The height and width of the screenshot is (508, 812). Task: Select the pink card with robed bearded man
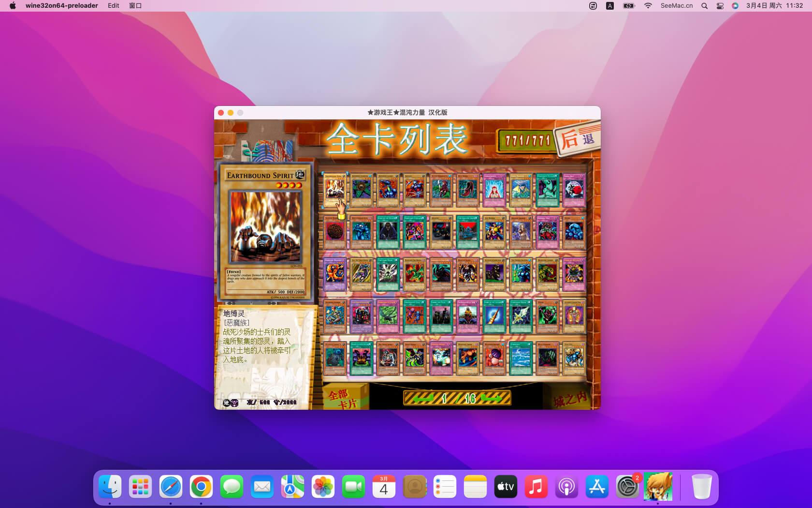click(x=468, y=316)
